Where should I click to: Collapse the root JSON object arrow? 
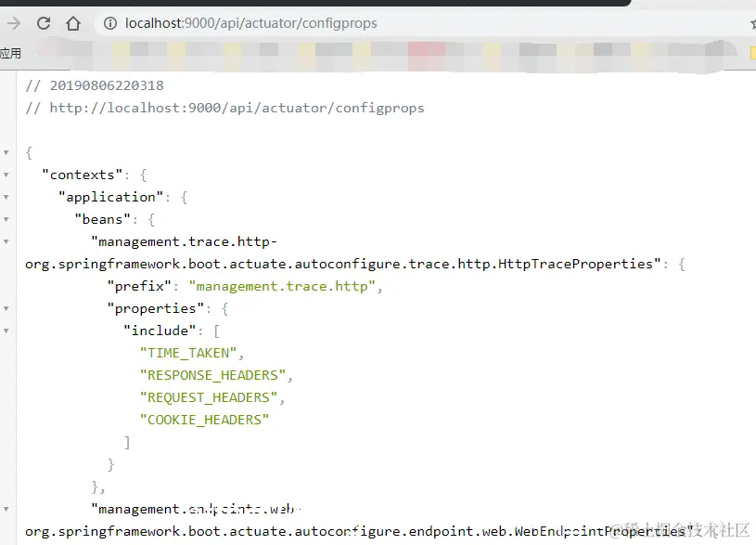[6, 152]
